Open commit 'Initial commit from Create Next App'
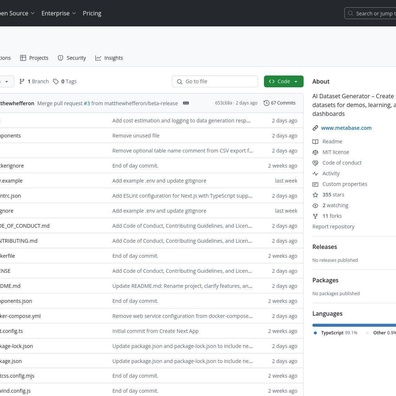396x396 pixels. 155,331
